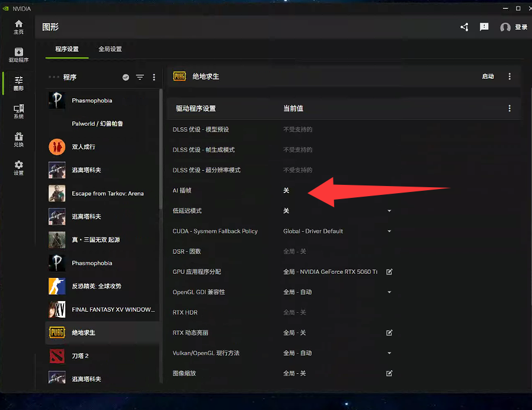Expand the Vulkan/OpenGL 现行方法 dropdown

click(389, 353)
